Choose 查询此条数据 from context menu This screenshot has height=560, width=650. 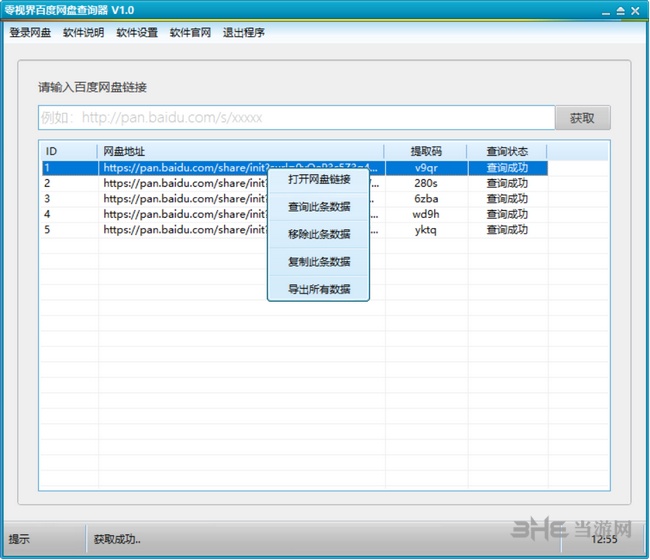[319, 207]
